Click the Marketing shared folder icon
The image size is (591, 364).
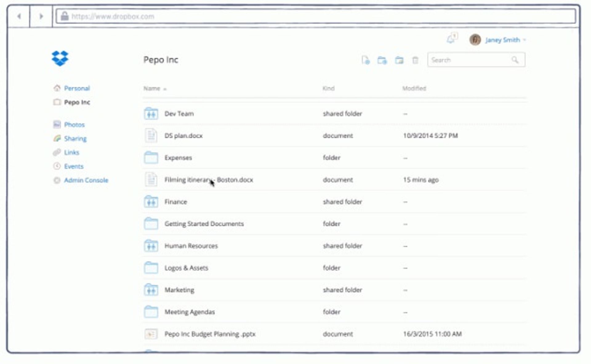[x=151, y=290]
